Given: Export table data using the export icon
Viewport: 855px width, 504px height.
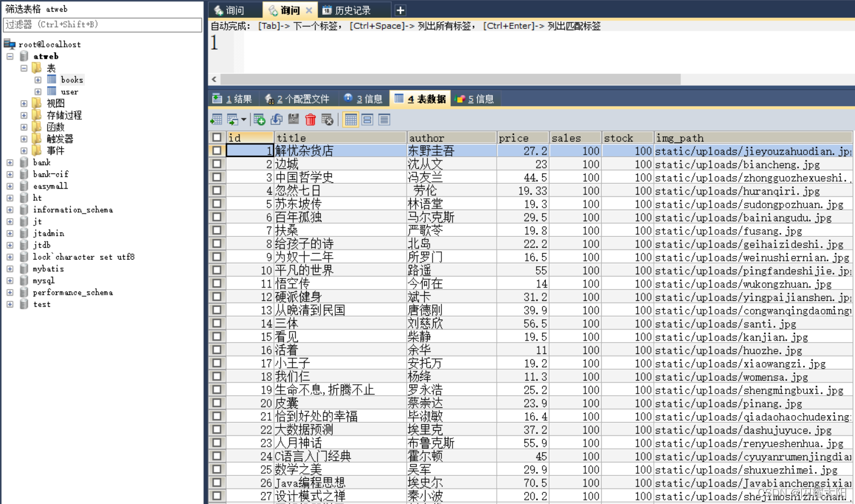Looking at the screenshot, I should click(231, 119).
